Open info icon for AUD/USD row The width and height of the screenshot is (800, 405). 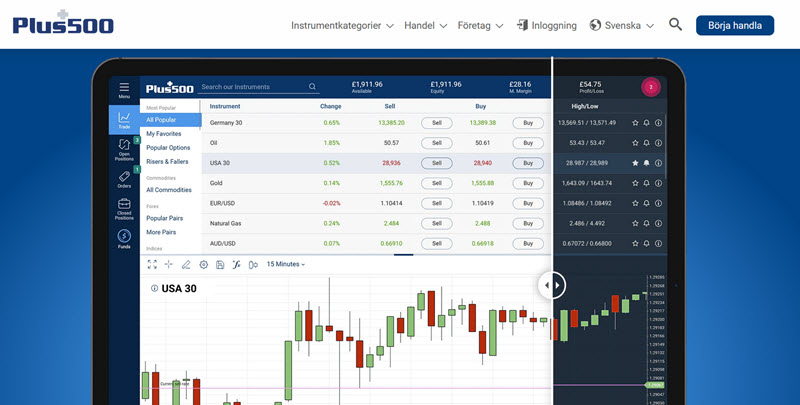[658, 243]
